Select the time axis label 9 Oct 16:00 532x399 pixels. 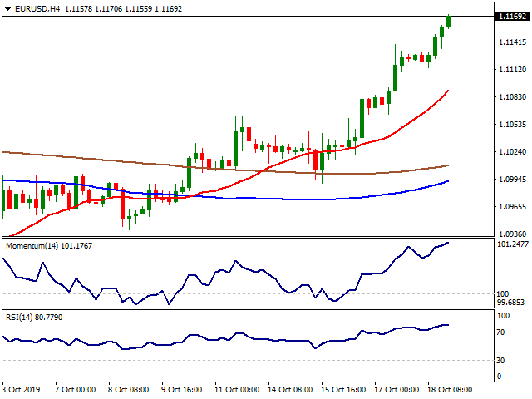(181, 390)
